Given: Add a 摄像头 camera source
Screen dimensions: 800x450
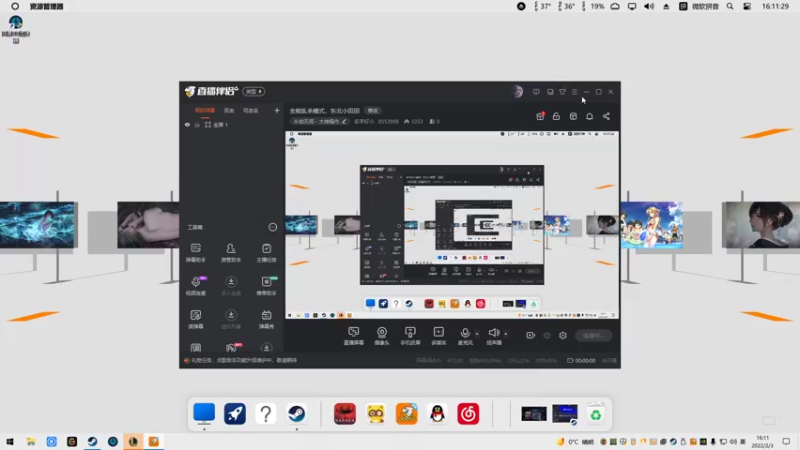Looking at the screenshot, I should [x=382, y=336].
